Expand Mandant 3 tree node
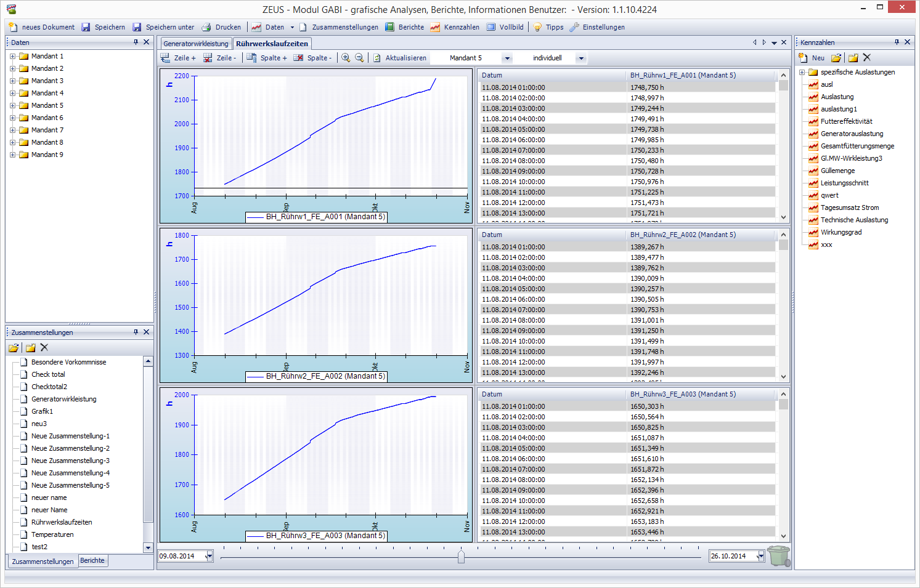The image size is (920, 588). [12, 81]
